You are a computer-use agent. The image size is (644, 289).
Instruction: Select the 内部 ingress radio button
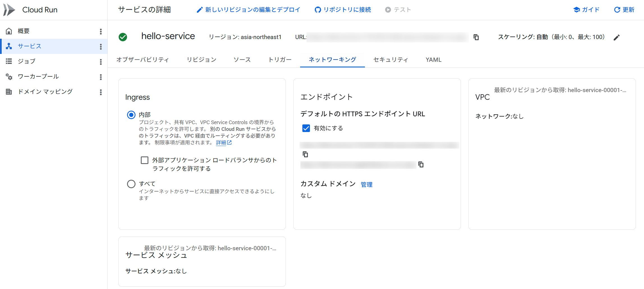(131, 115)
